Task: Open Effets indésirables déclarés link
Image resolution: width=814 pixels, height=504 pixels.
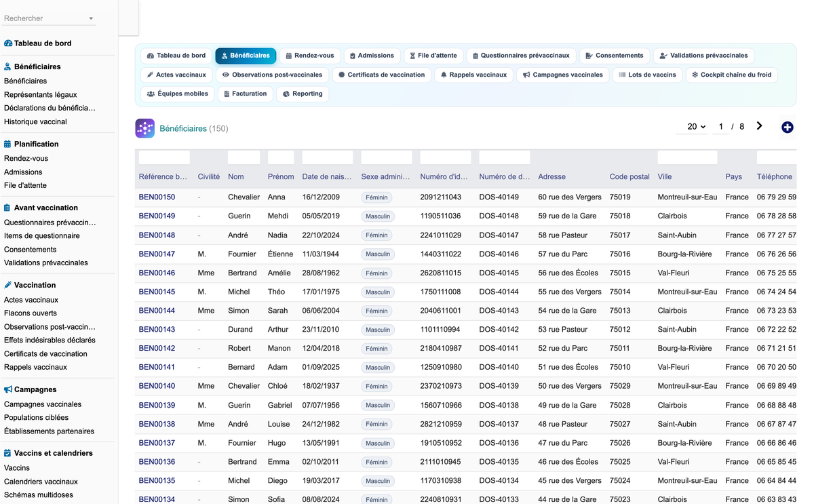Action: tap(50, 340)
